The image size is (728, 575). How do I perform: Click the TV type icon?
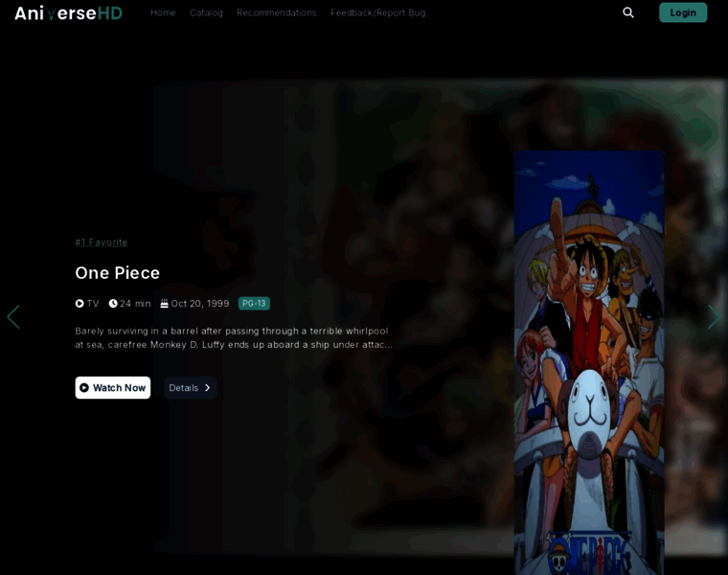click(x=80, y=303)
